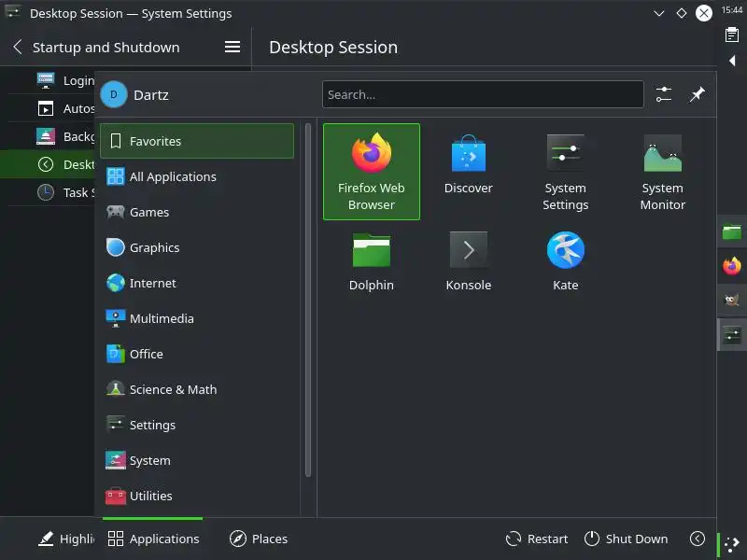This screenshot has height=560, width=747.
Task: Open launcher configure sliders icon
Action: pyautogui.click(x=664, y=94)
